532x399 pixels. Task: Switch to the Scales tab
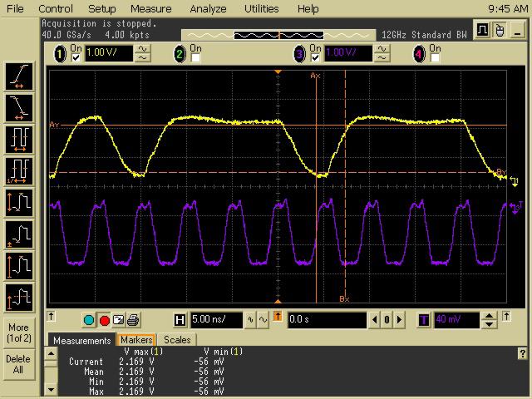point(177,340)
